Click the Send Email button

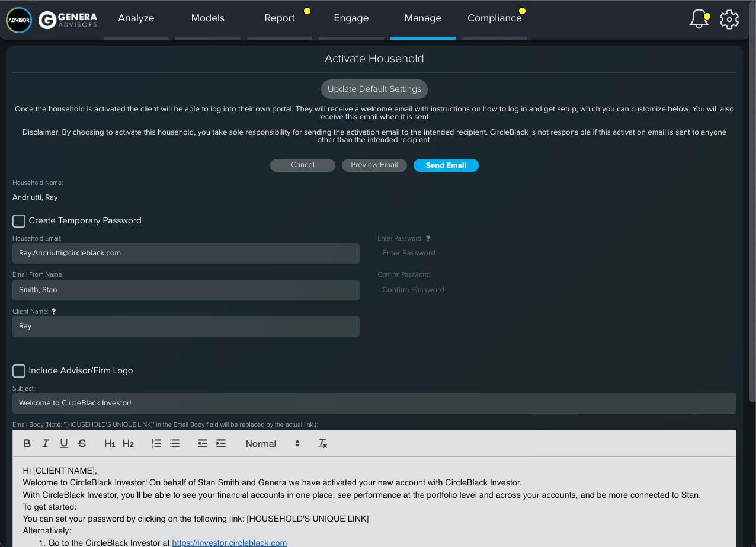click(x=446, y=165)
